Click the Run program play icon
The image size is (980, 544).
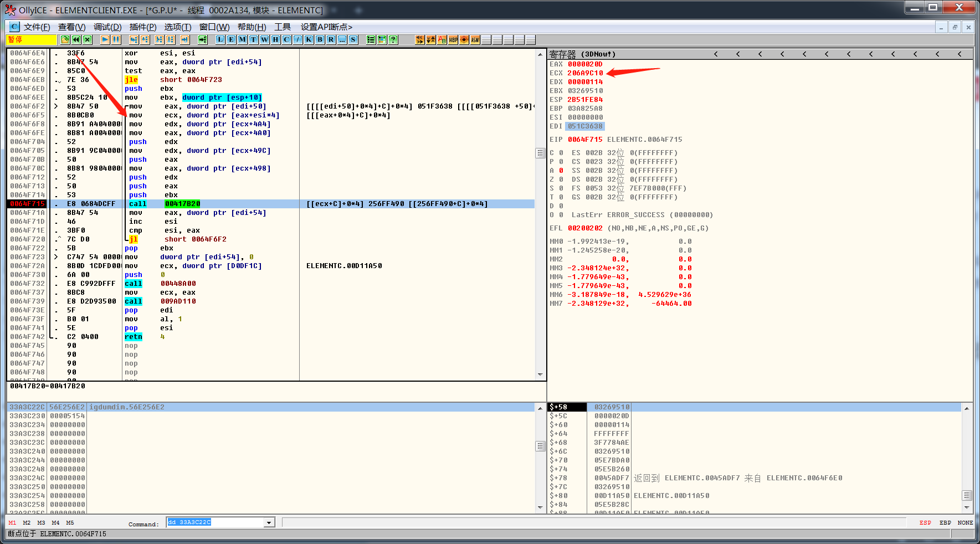pyautogui.click(x=105, y=39)
